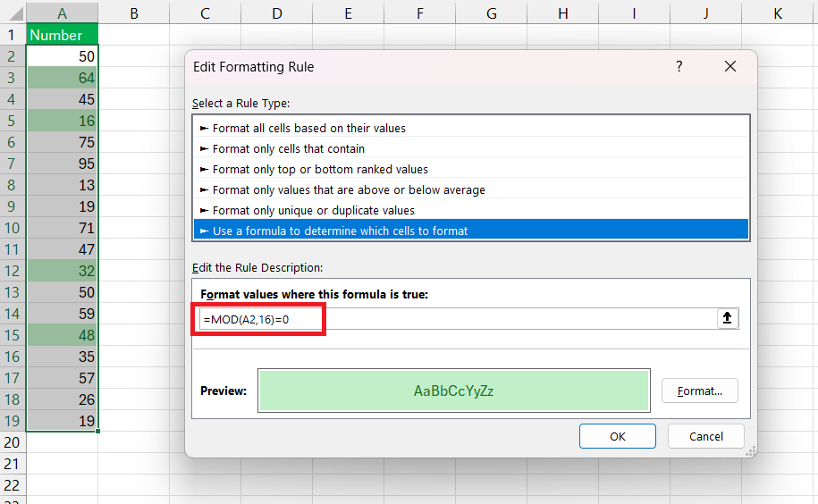Click cell containing 35
The width and height of the screenshot is (818, 504).
click(62, 356)
